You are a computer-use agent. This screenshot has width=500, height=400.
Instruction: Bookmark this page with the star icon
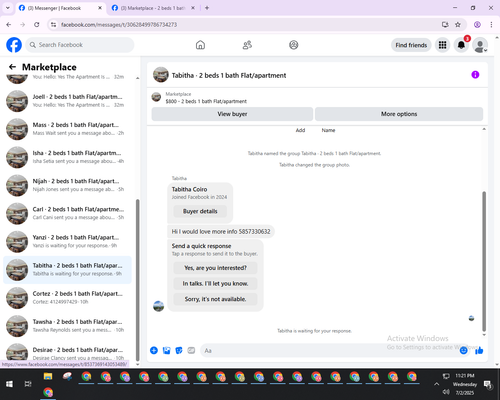pyautogui.click(x=458, y=25)
